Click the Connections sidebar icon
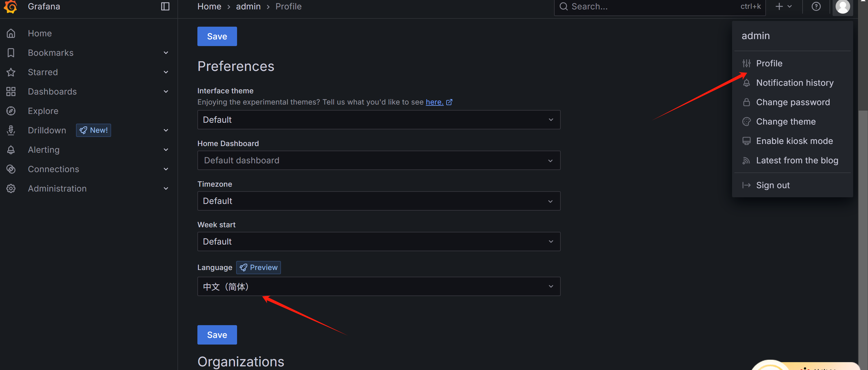This screenshot has width=868, height=370. 11,169
